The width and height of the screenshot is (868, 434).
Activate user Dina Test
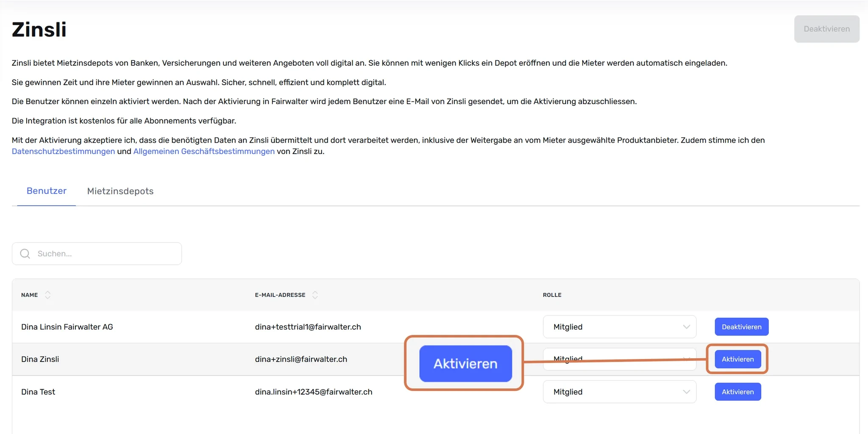[x=738, y=392]
